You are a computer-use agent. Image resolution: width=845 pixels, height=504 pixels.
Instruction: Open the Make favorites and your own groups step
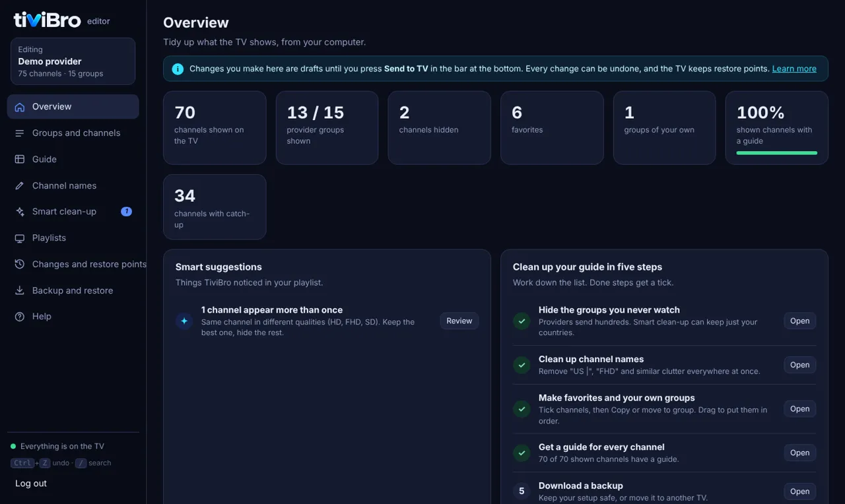(x=800, y=409)
